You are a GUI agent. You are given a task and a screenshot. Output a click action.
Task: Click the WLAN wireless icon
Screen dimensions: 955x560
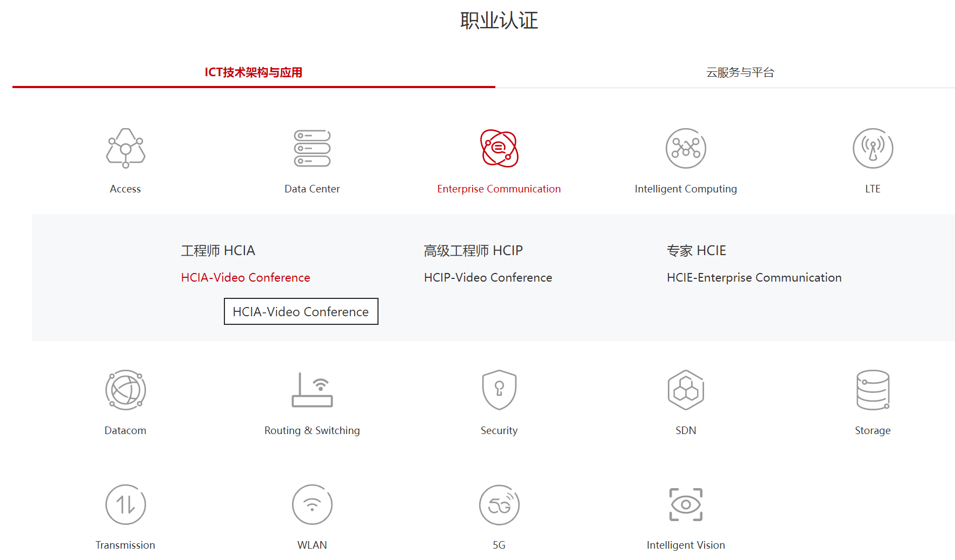click(x=312, y=504)
